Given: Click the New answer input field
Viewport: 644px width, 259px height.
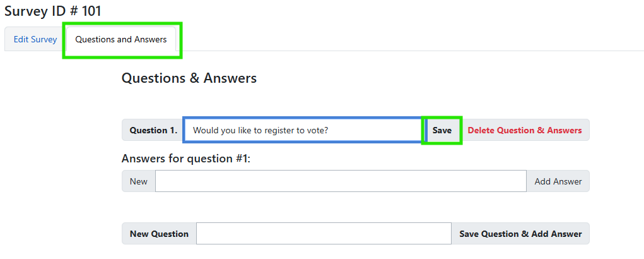Looking at the screenshot, I should tap(341, 181).
